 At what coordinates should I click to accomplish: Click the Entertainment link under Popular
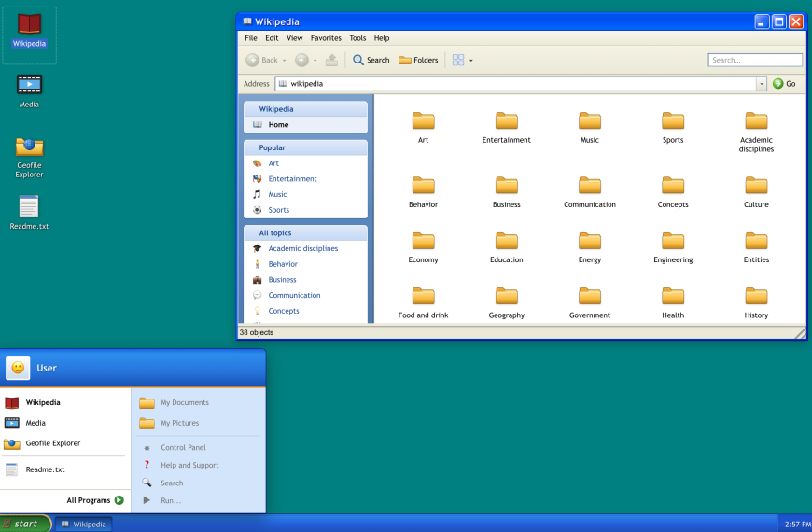pos(292,178)
